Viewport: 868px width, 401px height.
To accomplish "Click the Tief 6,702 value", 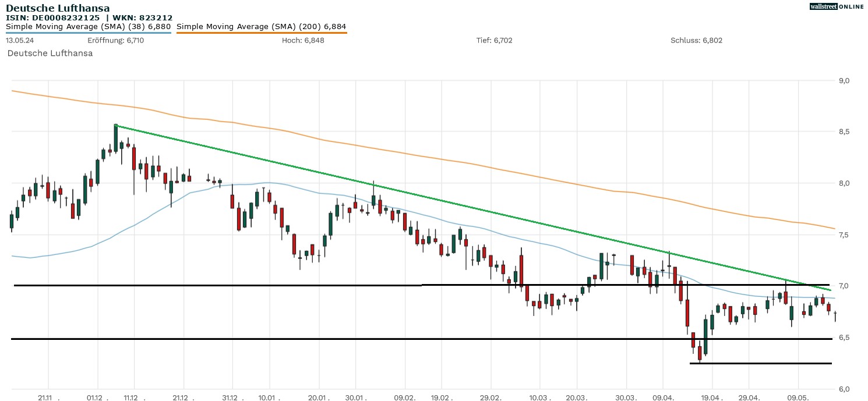I will [x=494, y=40].
